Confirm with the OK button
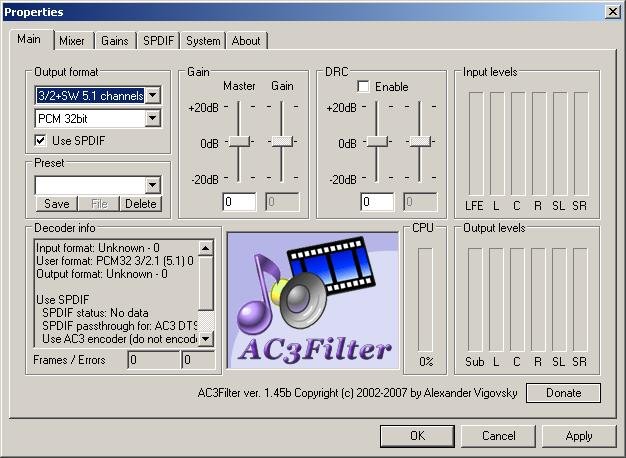The width and height of the screenshot is (626, 458). click(417, 436)
